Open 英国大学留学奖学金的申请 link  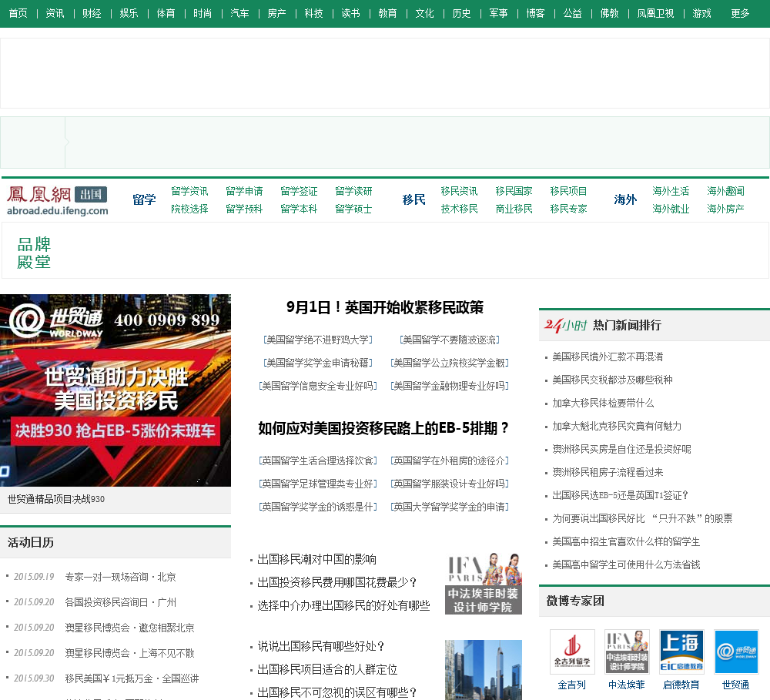click(x=450, y=507)
